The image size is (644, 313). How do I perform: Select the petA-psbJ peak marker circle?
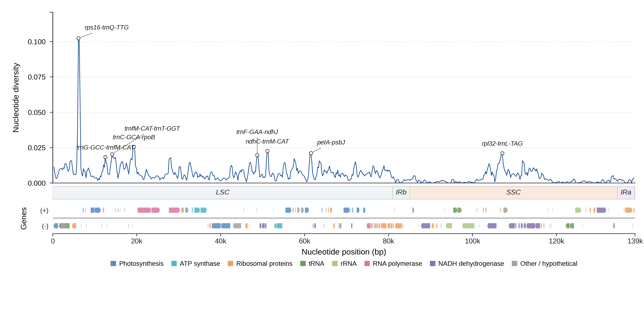click(x=311, y=153)
